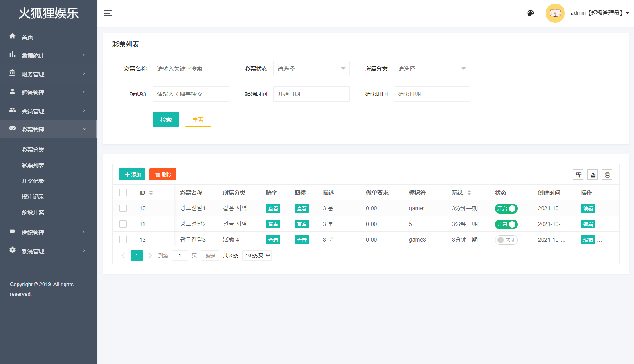This screenshot has width=634, height=364.
Task: Click the bar chart icon for 数据统计
Action: point(12,55)
